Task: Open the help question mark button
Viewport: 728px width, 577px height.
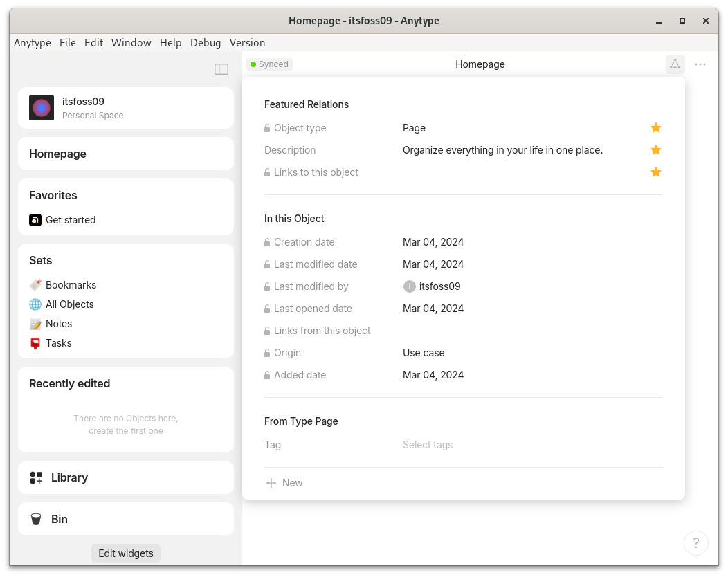Action: [696, 543]
